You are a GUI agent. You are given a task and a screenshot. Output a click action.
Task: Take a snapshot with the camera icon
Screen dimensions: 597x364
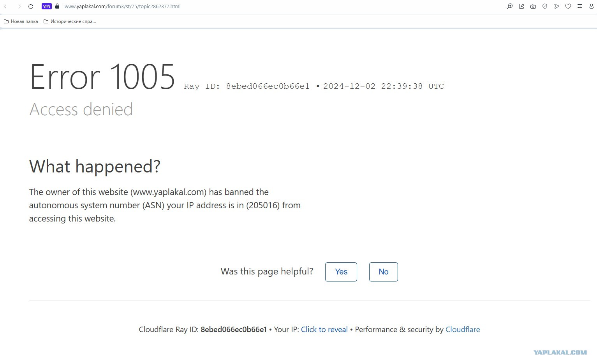click(533, 6)
